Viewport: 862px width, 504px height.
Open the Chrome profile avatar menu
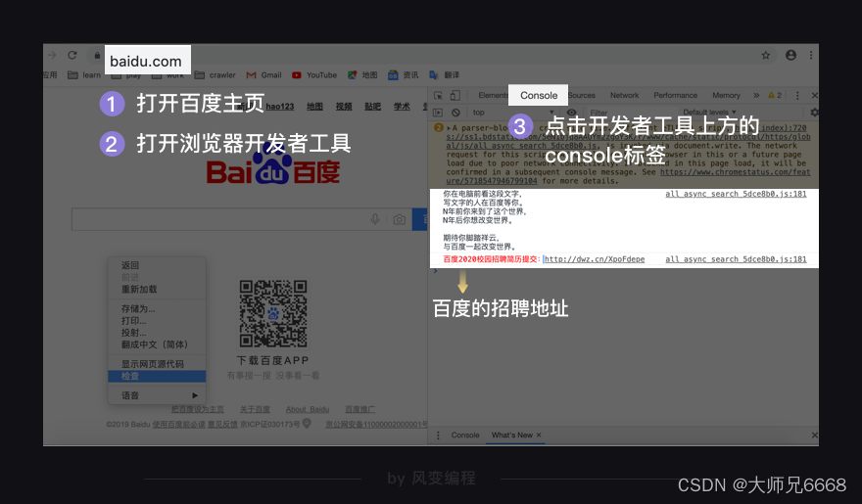pos(791,55)
